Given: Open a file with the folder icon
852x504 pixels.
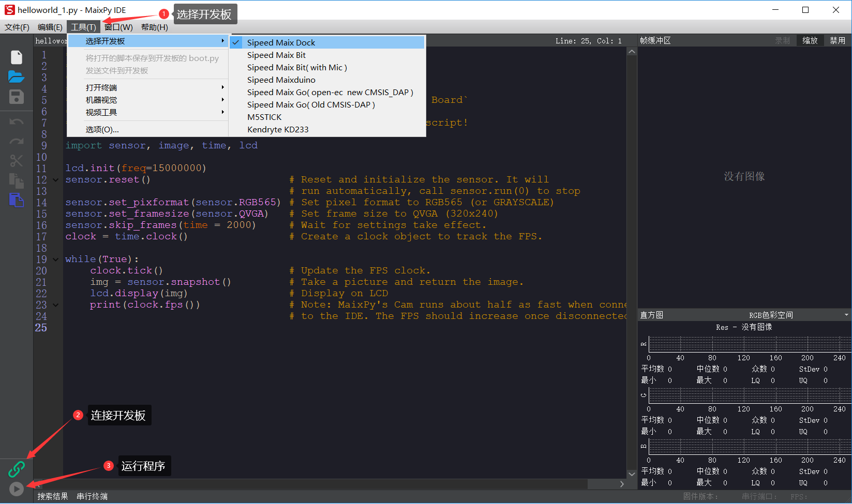Looking at the screenshot, I should coord(17,77).
